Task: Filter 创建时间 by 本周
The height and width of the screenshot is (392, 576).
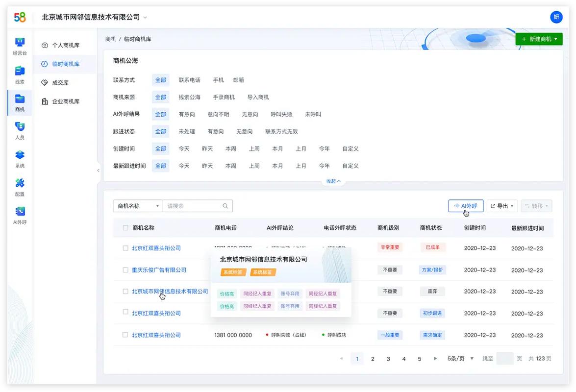Action: 231,148
